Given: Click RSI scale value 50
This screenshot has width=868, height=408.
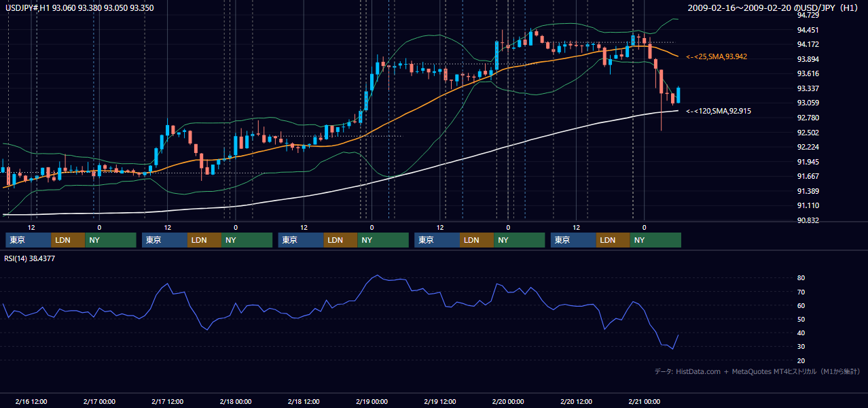Looking at the screenshot, I should pyautogui.click(x=801, y=319).
